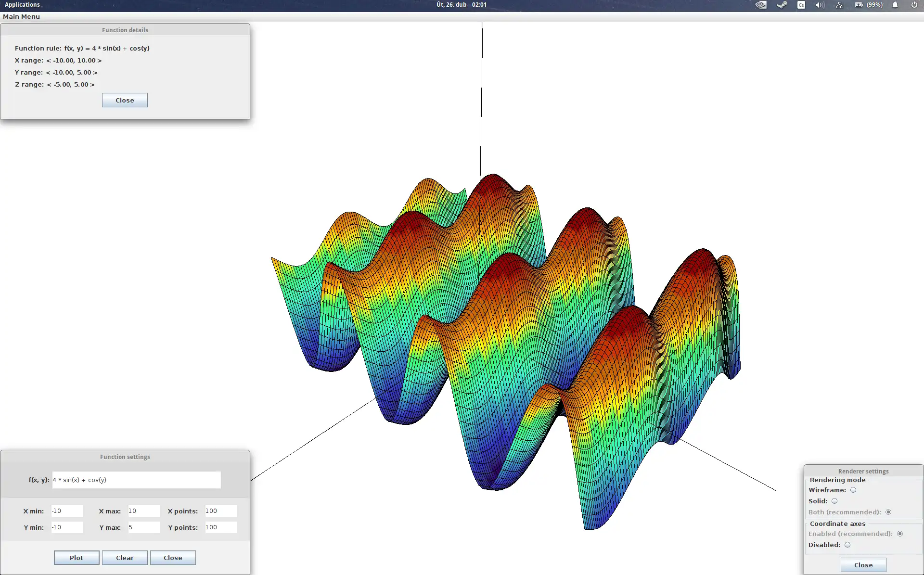Click the Plot button to render
924x575 pixels.
click(x=76, y=557)
